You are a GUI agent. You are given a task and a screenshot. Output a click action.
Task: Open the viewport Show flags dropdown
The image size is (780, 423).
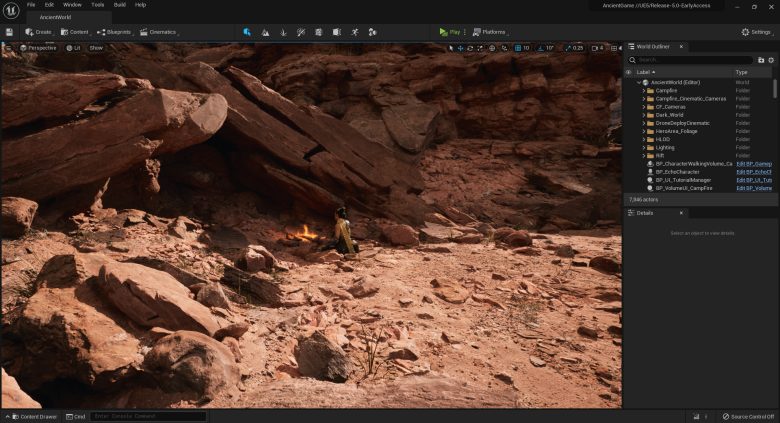(x=96, y=48)
